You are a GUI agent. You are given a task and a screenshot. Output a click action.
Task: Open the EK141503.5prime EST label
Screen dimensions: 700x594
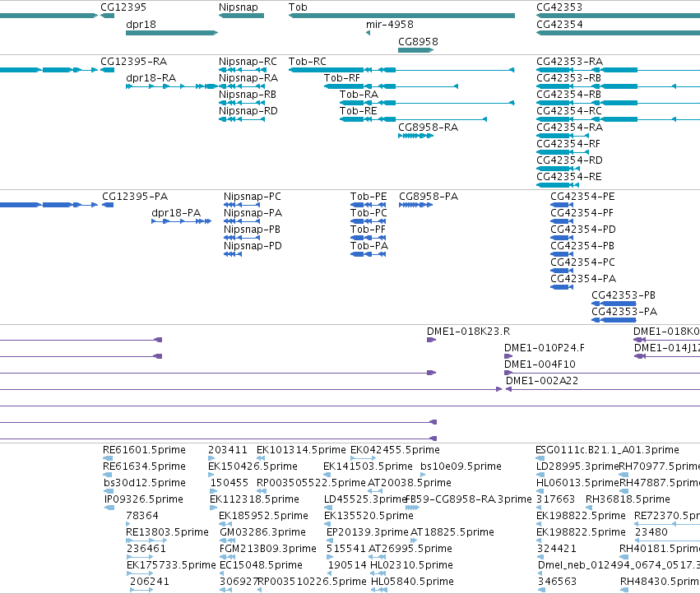pos(368,466)
